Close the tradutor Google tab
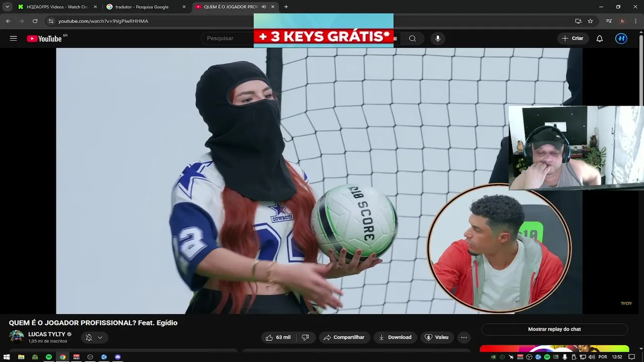Screen dimensions: 644x362 point(184,7)
